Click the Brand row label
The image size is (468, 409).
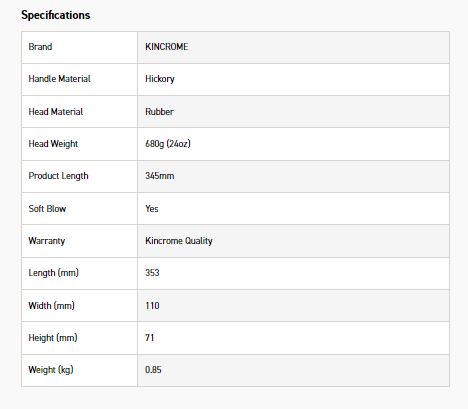click(40, 47)
